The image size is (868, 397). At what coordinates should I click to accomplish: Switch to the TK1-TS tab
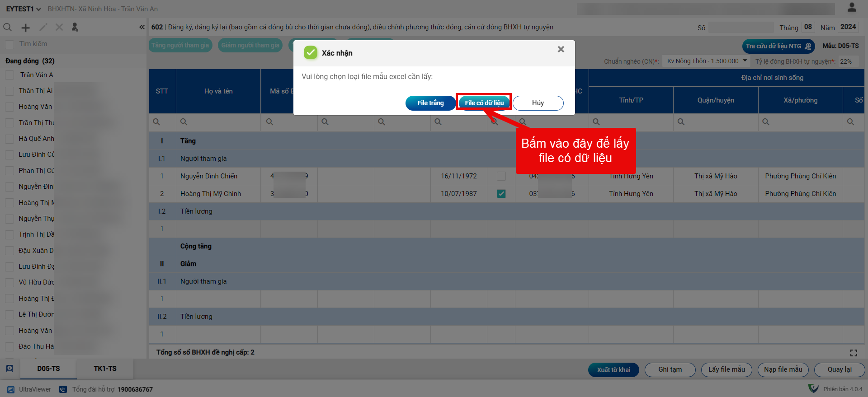[x=105, y=369]
